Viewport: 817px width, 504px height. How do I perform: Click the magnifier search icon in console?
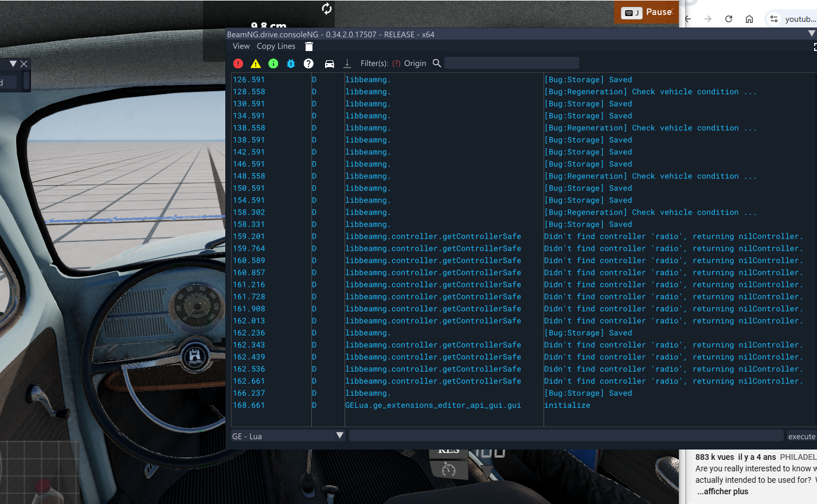(437, 63)
